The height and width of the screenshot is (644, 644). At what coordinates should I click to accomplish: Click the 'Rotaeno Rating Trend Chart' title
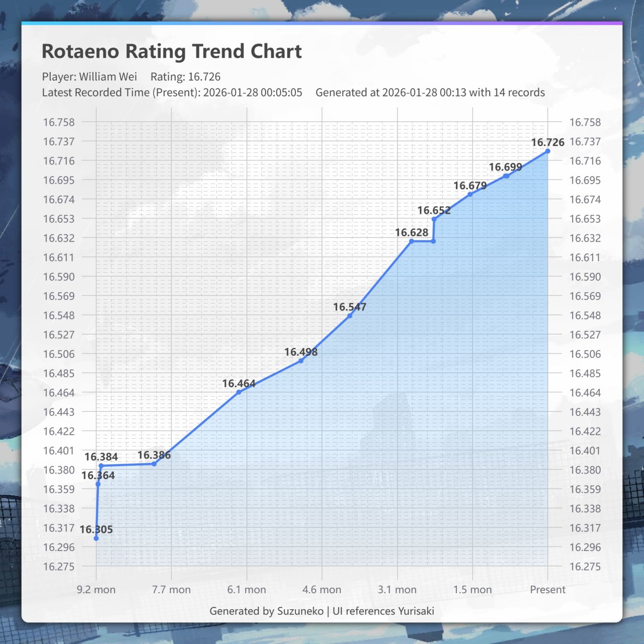172,51
